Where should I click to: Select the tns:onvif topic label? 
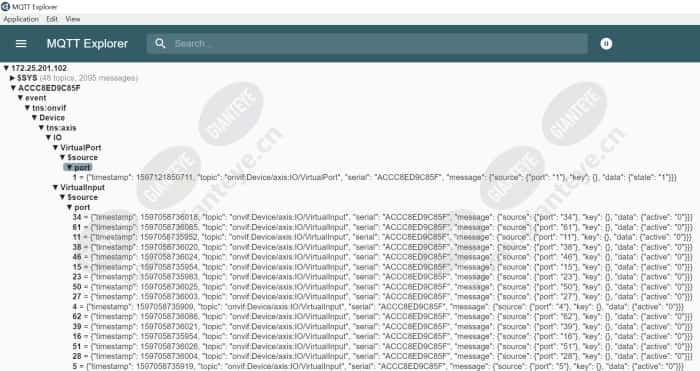[49, 108]
